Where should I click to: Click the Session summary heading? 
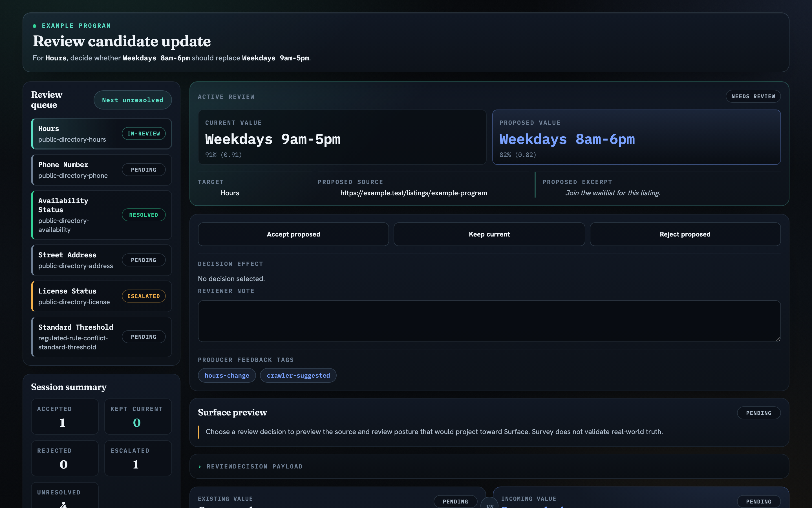tap(69, 387)
